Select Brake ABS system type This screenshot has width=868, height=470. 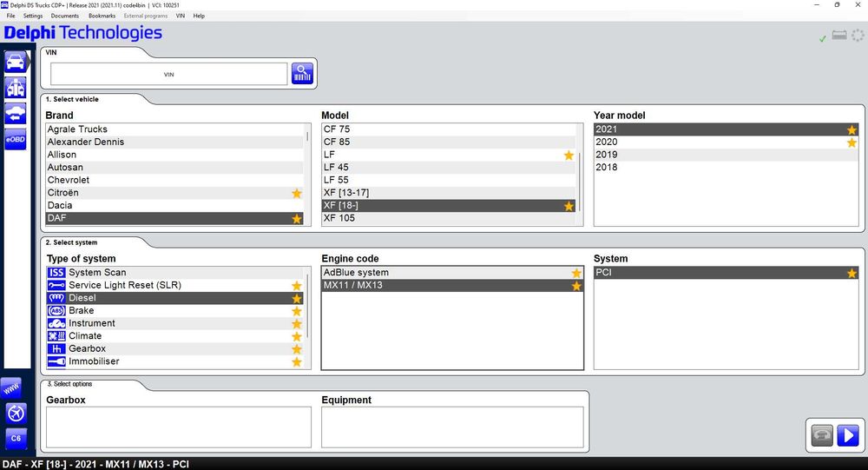175,310
